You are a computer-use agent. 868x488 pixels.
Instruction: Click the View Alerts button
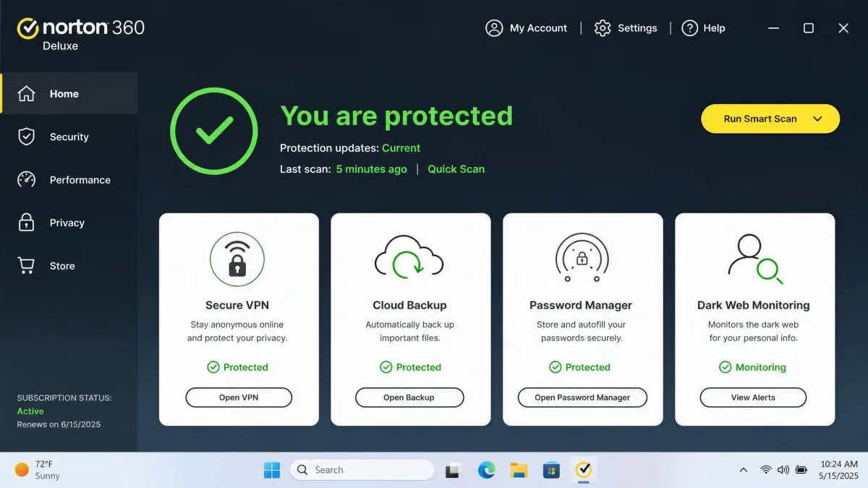753,398
